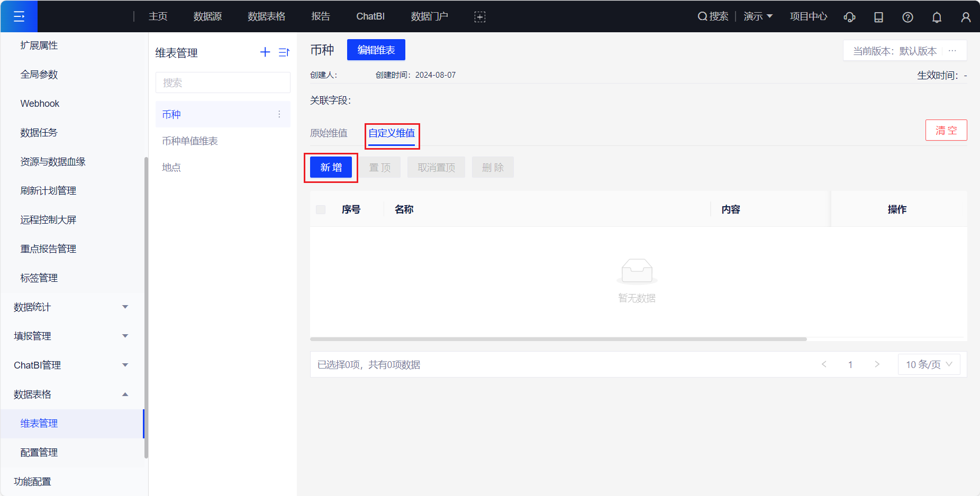
Task: Open the 演示 dropdown in top bar
Action: (x=758, y=16)
